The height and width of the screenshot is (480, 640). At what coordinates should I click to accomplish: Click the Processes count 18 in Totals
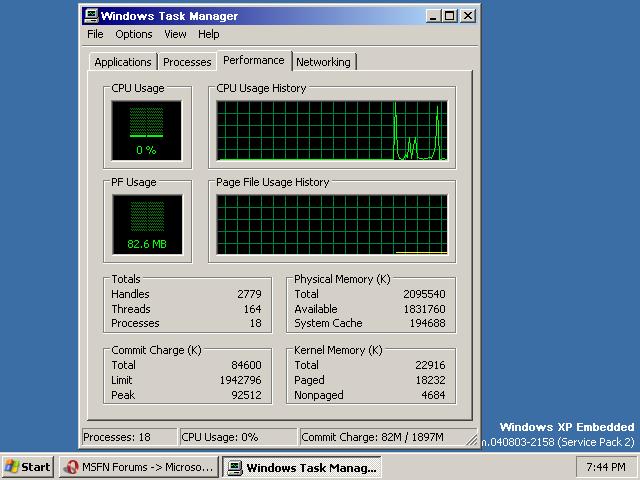pyautogui.click(x=256, y=323)
